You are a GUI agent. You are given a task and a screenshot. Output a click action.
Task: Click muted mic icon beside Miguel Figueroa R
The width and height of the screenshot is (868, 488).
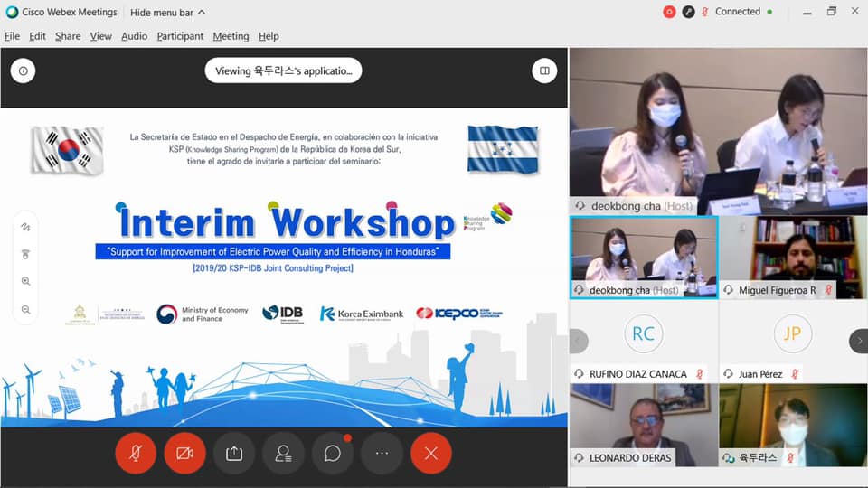tap(829, 290)
